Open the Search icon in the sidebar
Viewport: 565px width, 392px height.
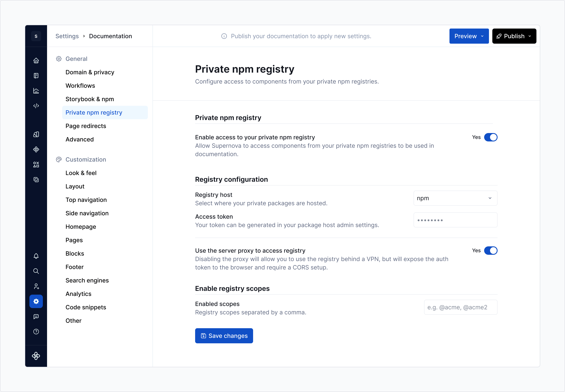[x=36, y=271]
